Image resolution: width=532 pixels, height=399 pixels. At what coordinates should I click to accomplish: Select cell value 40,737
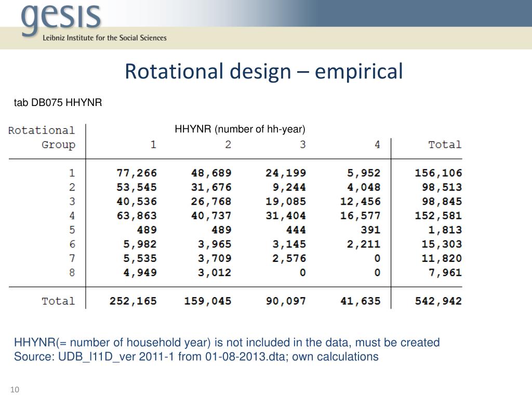click(x=211, y=216)
